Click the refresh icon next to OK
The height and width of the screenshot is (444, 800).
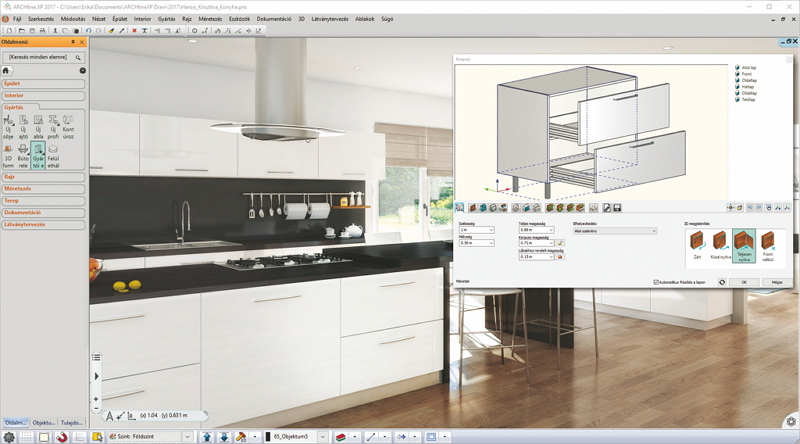722,282
